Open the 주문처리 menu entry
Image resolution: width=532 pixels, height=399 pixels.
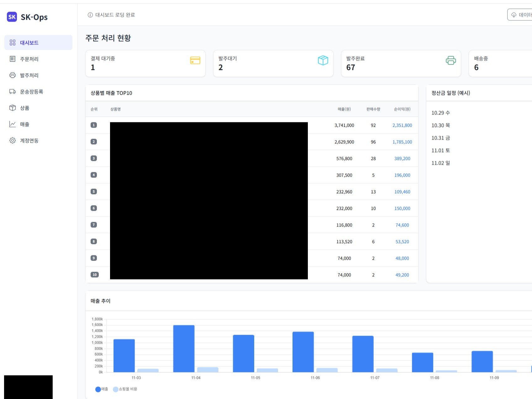[29, 59]
